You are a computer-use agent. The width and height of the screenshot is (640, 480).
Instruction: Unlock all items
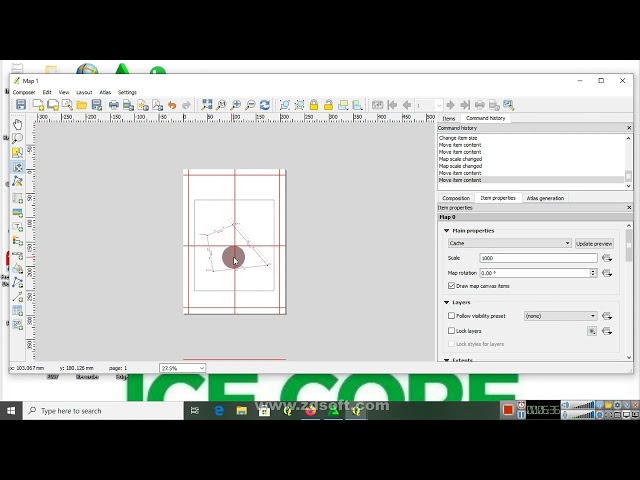point(329,105)
